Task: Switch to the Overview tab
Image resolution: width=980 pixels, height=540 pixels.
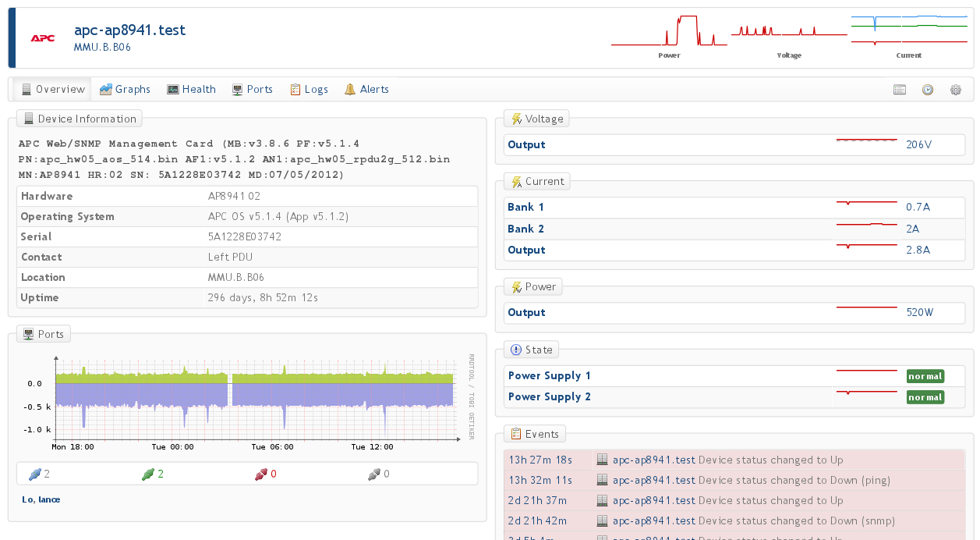Action: tap(52, 89)
